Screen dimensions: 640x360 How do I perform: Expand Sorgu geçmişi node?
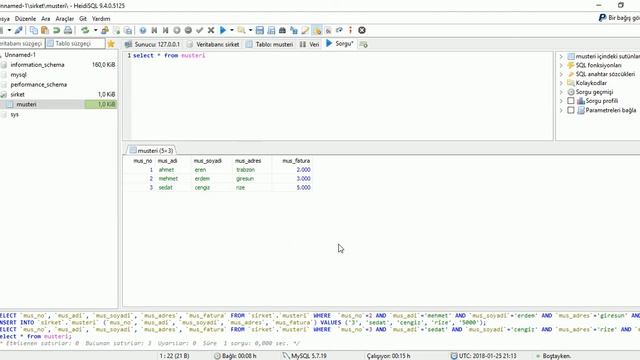click(561, 92)
